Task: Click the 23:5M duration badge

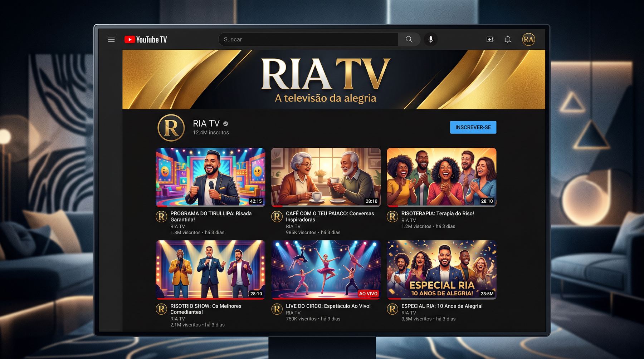Action: click(487, 294)
